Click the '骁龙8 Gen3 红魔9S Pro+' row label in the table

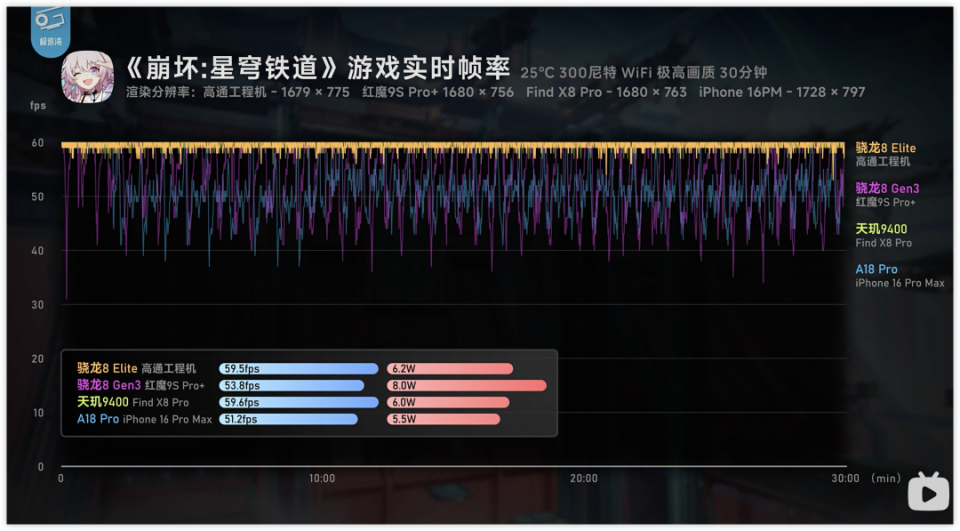tap(141, 386)
